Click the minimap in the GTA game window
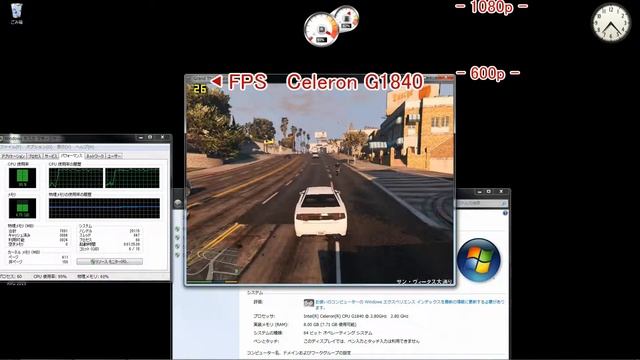The width and height of the screenshot is (640, 360). (x=213, y=264)
